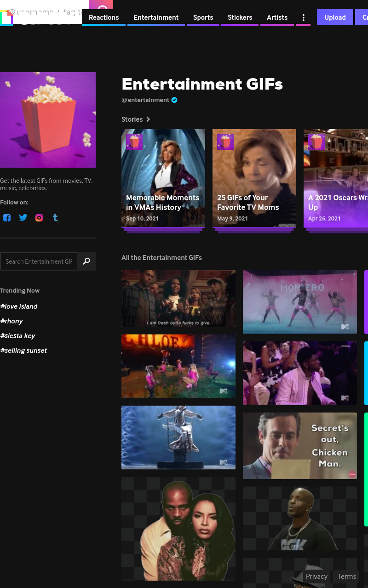Open the Tumblr follow icon

(x=55, y=218)
